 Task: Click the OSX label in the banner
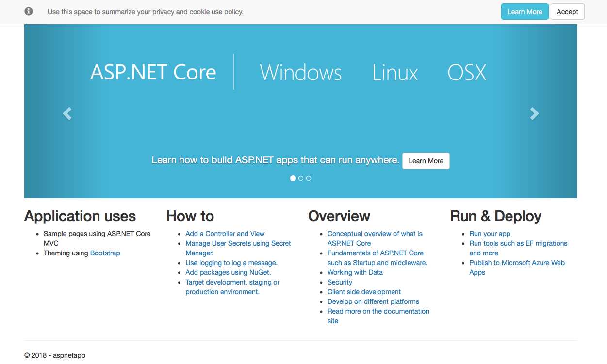467,73
